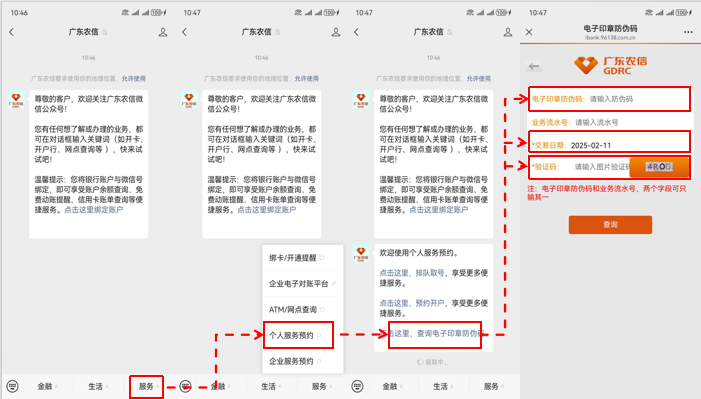This screenshot has width=701, height=399.
Task: Click the 4ROG captcha image to refresh
Action: point(659,167)
